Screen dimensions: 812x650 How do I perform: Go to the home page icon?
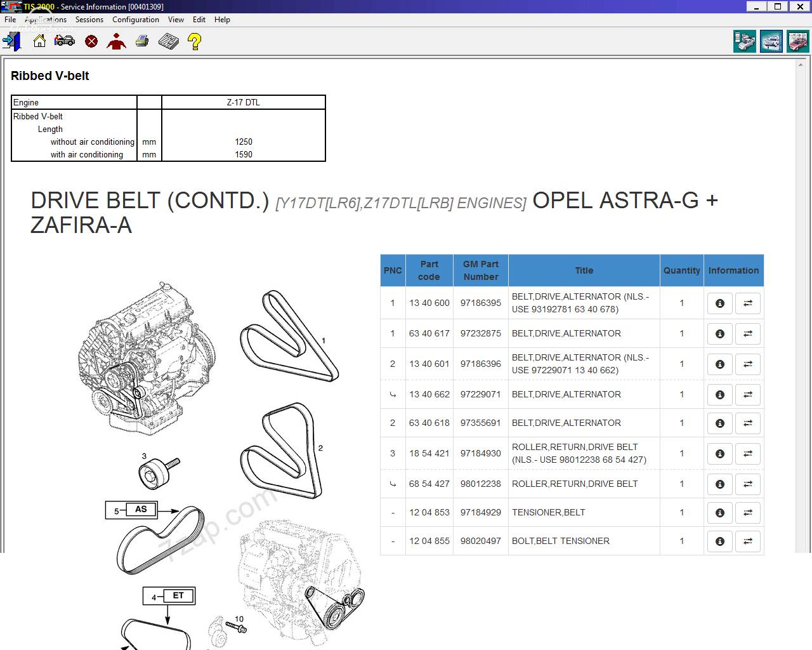[x=39, y=42]
